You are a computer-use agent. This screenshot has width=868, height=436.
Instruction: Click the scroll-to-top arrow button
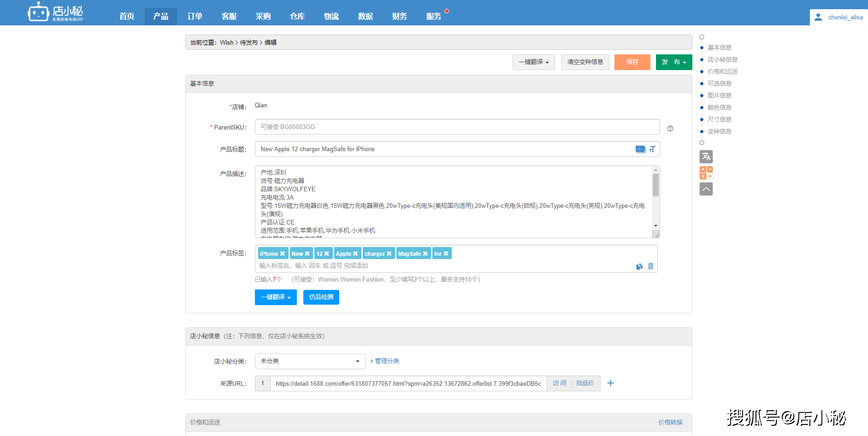coord(706,189)
